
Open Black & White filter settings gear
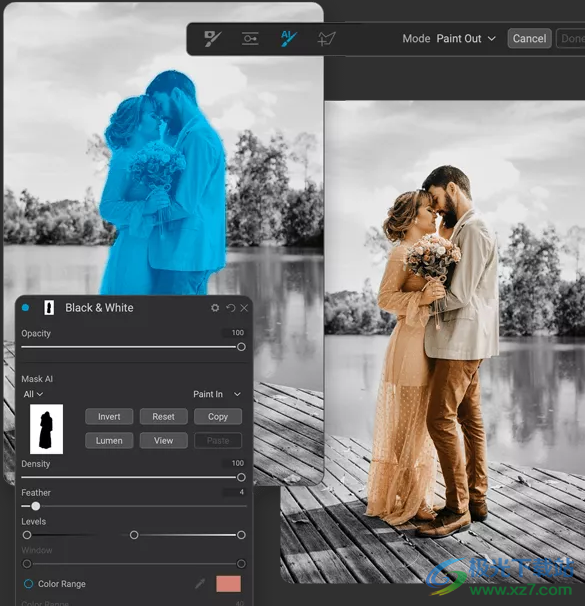(x=215, y=308)
